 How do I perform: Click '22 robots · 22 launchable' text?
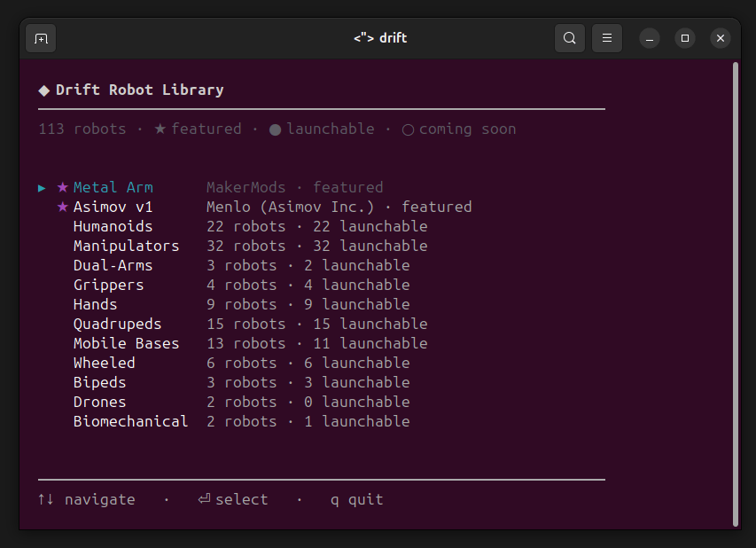[x=316, y=226]
